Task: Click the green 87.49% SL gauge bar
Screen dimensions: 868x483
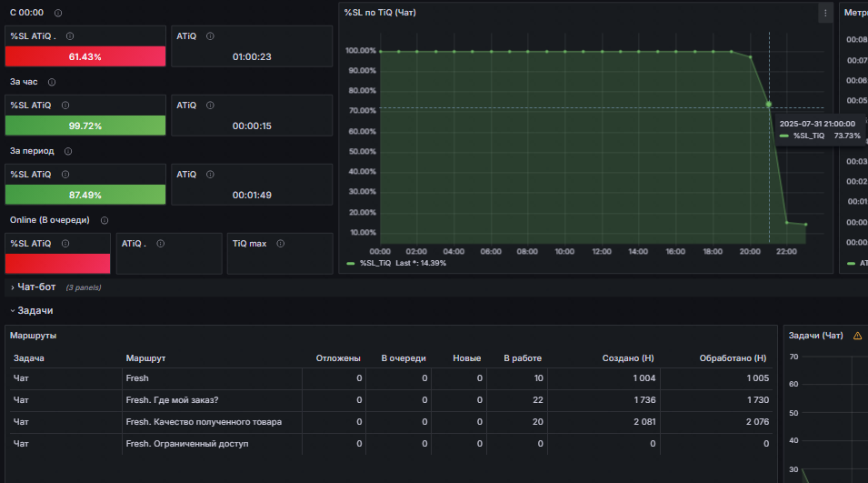Action: coord(85,195)
